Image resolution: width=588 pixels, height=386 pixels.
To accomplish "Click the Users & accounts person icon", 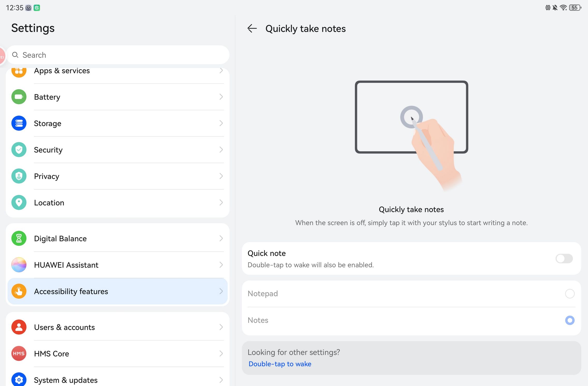I will pyautogui.click(x=19, y=327).
